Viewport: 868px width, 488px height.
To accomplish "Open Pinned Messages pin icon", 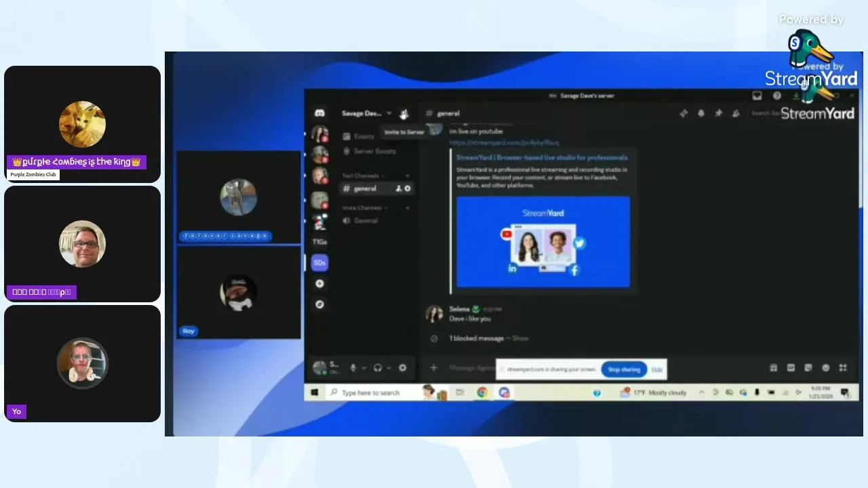I will (719, 113).
